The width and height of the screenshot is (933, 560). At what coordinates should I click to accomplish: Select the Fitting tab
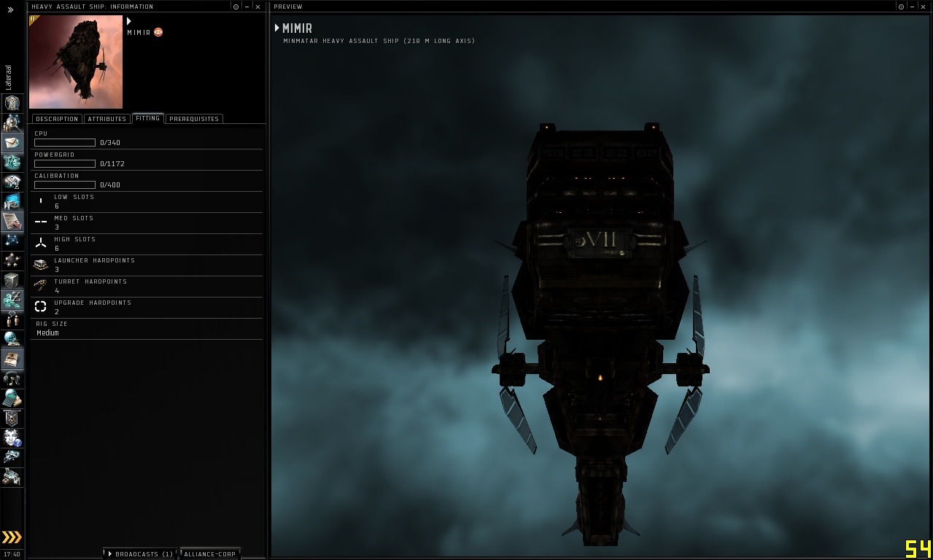[148, 118]
